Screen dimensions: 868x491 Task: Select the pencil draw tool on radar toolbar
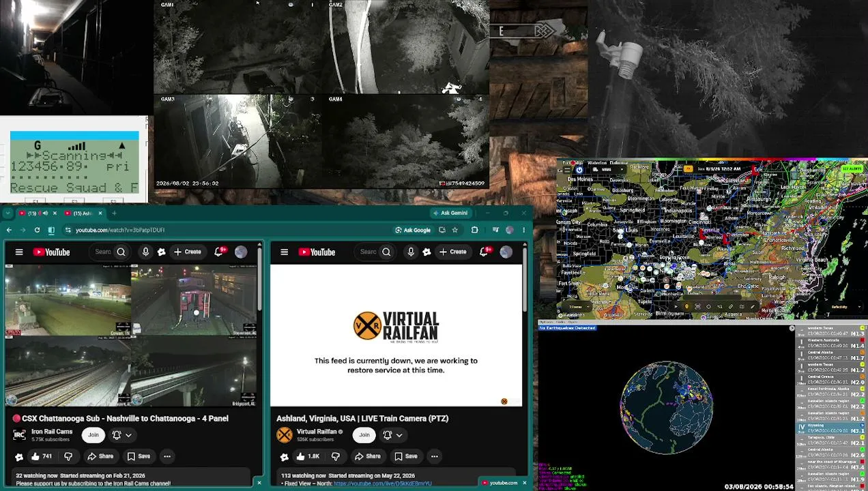click(753, 306)
